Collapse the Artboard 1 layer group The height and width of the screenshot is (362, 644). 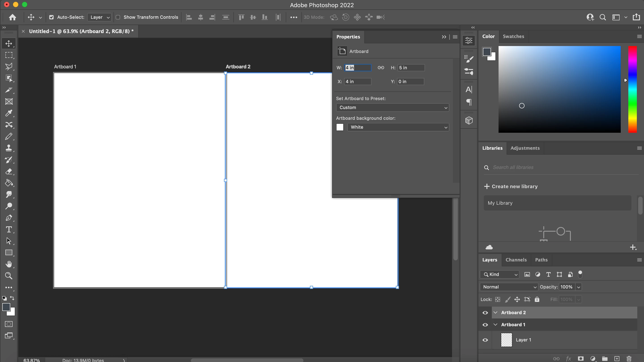point(495,324)
